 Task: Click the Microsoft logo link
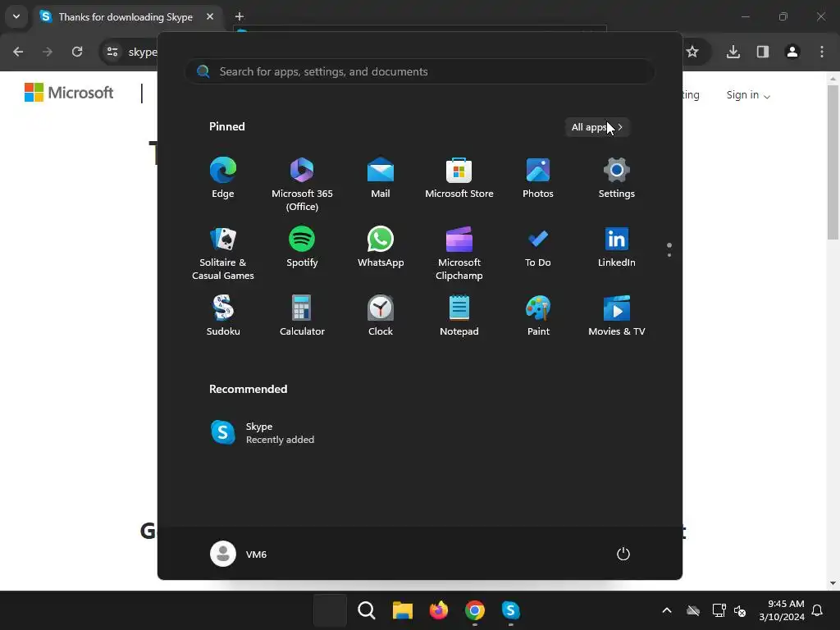[69, 93]
